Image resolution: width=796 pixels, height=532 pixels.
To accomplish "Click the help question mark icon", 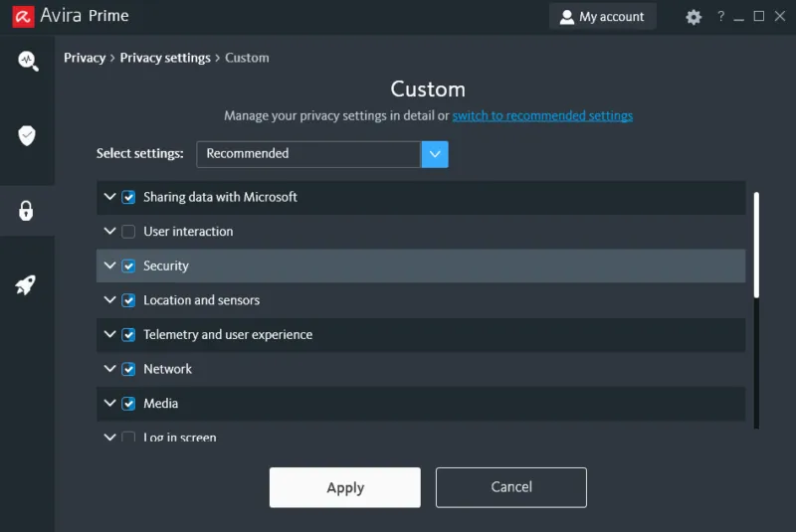I will pos(720,17).
